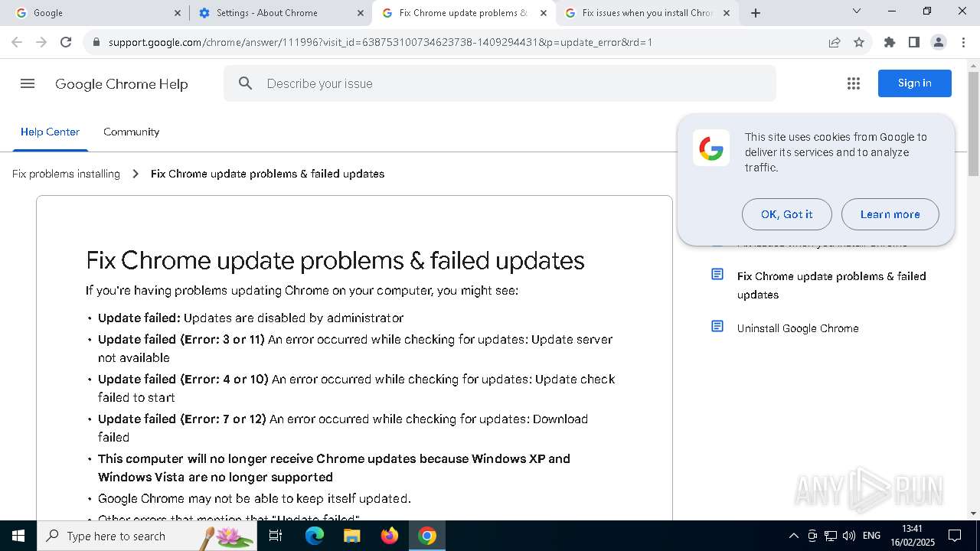Viewport: 980px width, 551px height.
Task: Focus the Describe your issue search box
Action: click(500, 83)
